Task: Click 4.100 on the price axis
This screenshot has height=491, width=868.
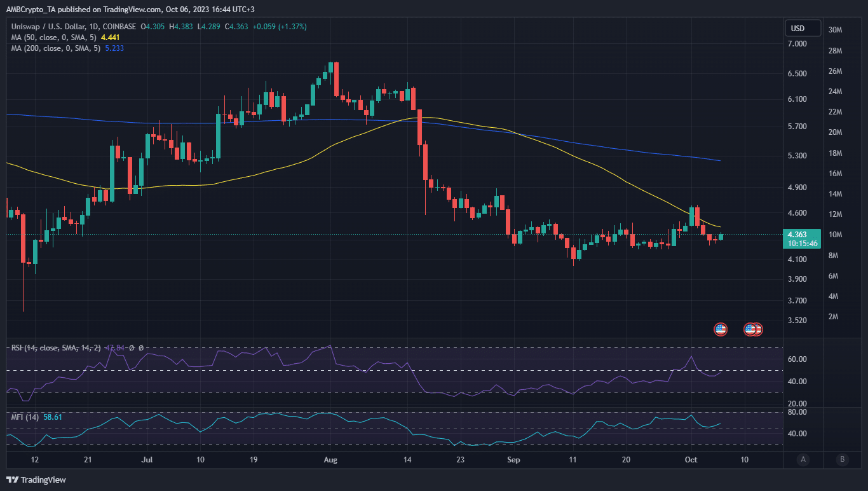Action: click(797, 259)
